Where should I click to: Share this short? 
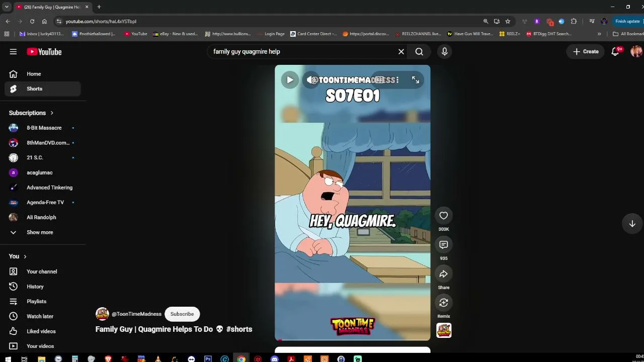[x=444, y=274]
